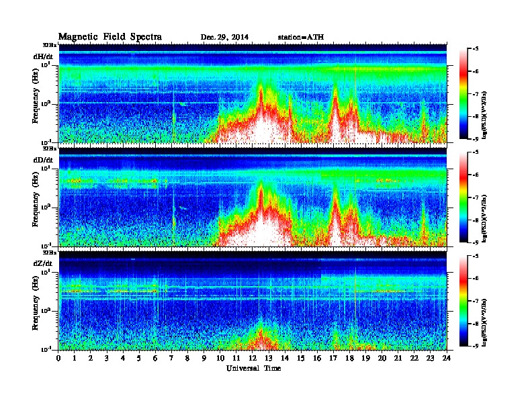Click the log(PSD) units label beside dD/dt colorbar
532x411 pixels.
[x=484, y=218]
